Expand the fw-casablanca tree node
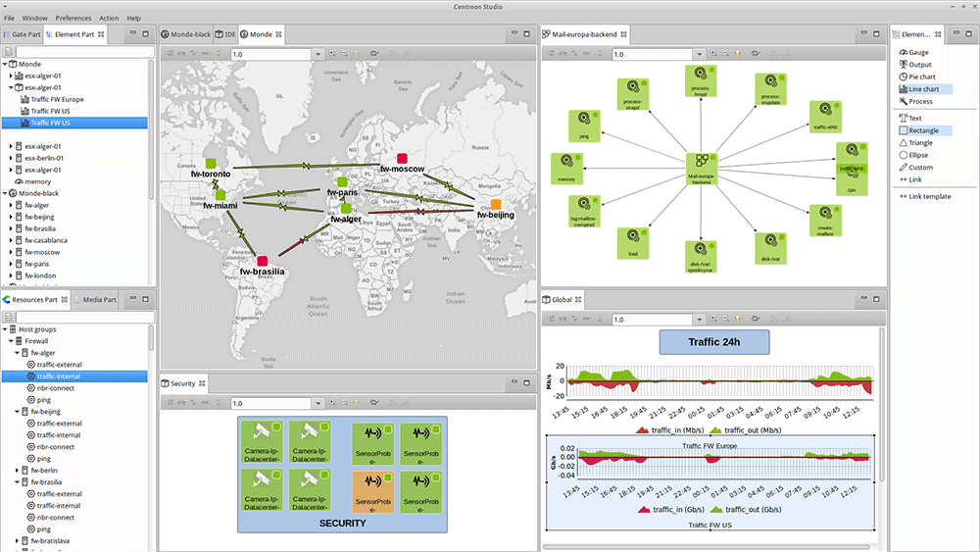980x552 pixels. point(11,240)
